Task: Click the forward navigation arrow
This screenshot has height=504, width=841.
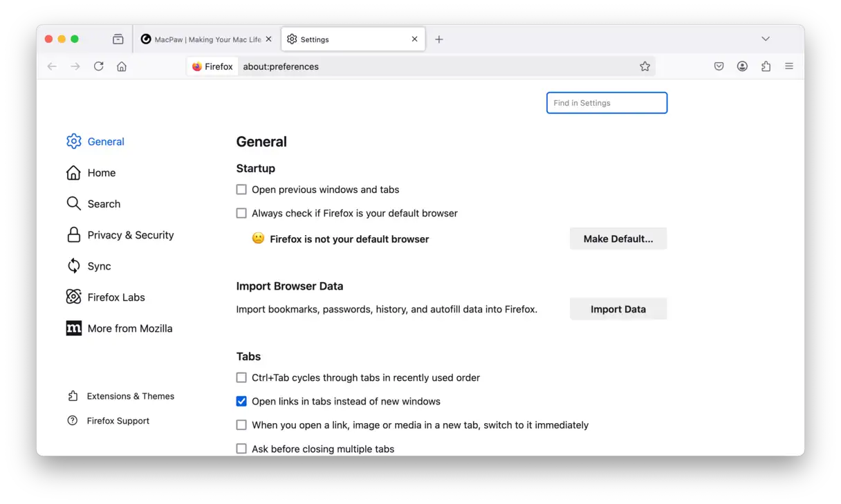Action: click(75, 66)
